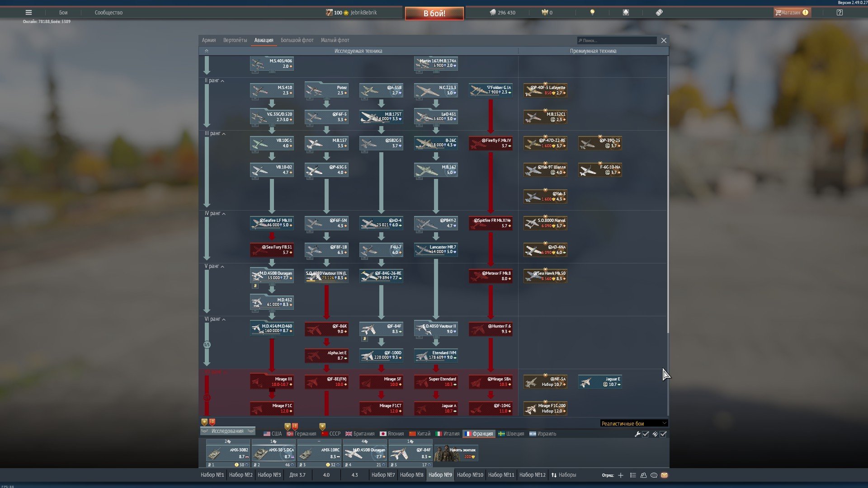
Task: Open the chat speech bubble icon
Action: click(x=654, y=475)
